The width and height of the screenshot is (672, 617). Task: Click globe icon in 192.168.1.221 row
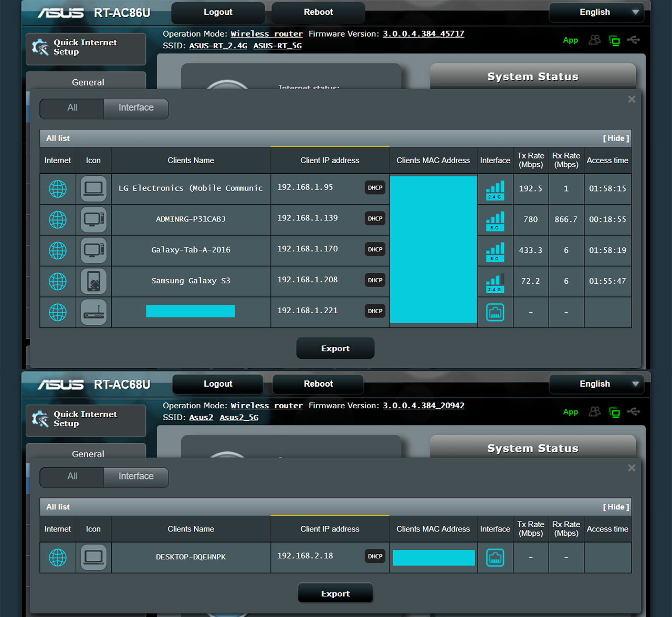58,312
